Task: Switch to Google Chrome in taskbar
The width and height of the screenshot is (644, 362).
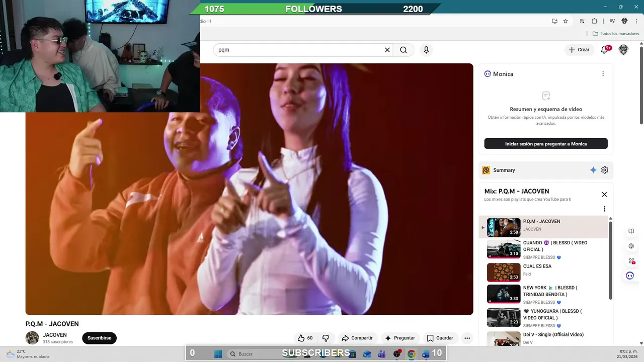Action: (x=411, y=354)
